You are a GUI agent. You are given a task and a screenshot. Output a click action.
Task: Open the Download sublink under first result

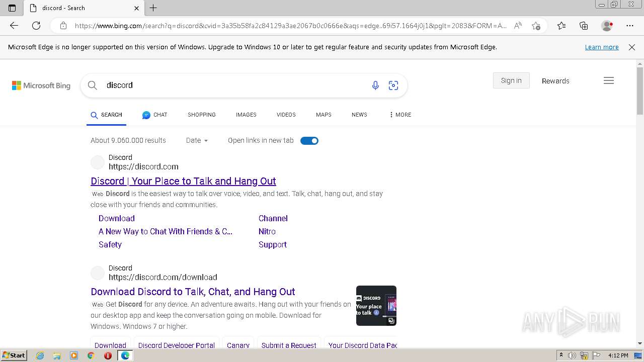(x=117, y=218)
